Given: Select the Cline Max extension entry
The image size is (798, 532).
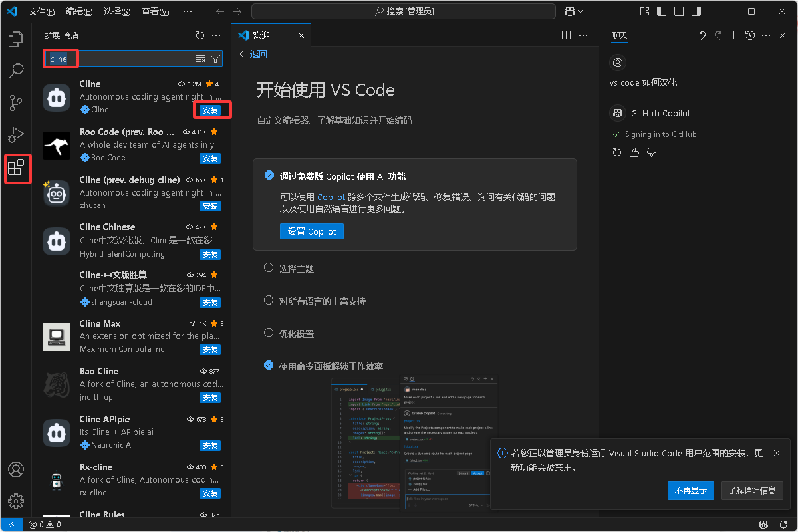Looking at the screenshot, I should pyautogui.click(x=133, y=336).
